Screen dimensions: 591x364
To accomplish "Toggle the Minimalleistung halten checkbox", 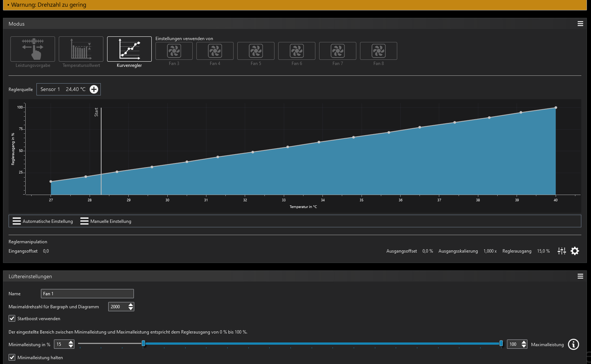I will point(12,357).
